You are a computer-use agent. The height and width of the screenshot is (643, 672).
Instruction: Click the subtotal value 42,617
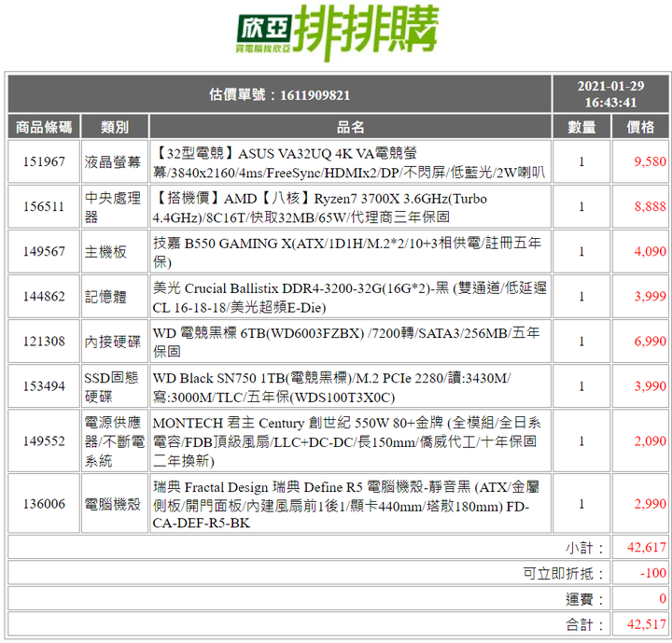[647, 548]
